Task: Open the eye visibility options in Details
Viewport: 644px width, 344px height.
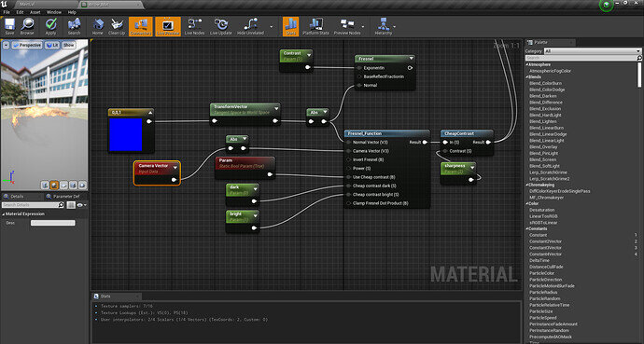Action: click(x=81, y=205)
